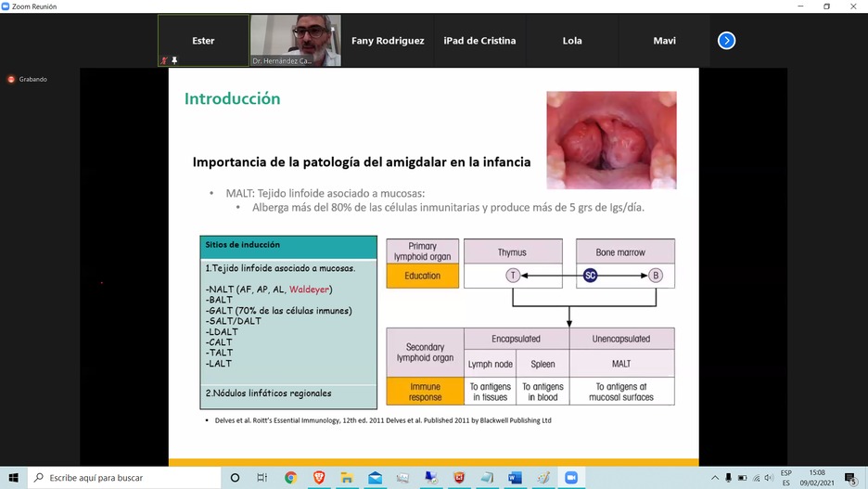Viewport: 868px width, 489px height.
Task: Click next arrow to show more participants
Action: (x=726, y=41)
